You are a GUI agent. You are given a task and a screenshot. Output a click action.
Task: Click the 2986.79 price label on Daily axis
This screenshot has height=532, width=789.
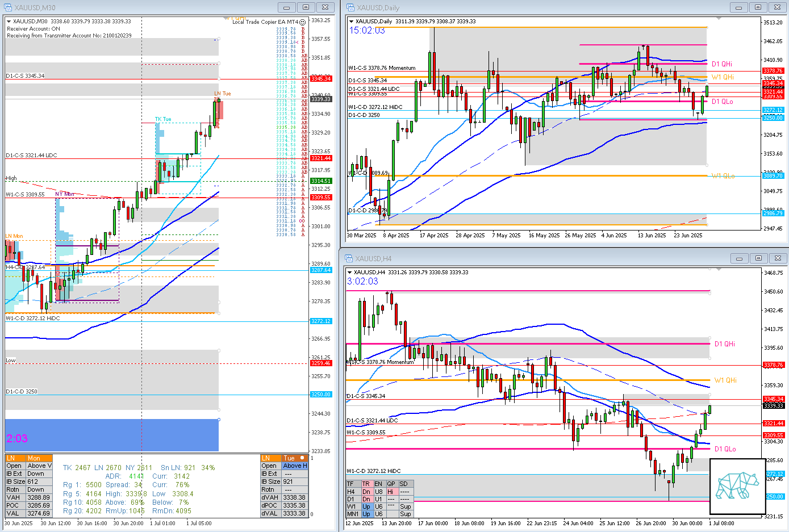coord(773,213)
